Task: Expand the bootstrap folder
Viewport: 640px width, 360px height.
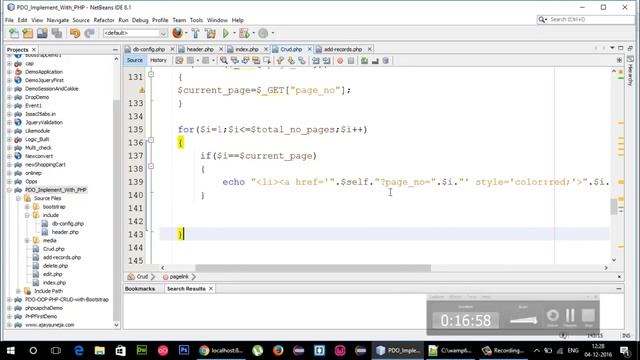Action: [x=27, y=207]
